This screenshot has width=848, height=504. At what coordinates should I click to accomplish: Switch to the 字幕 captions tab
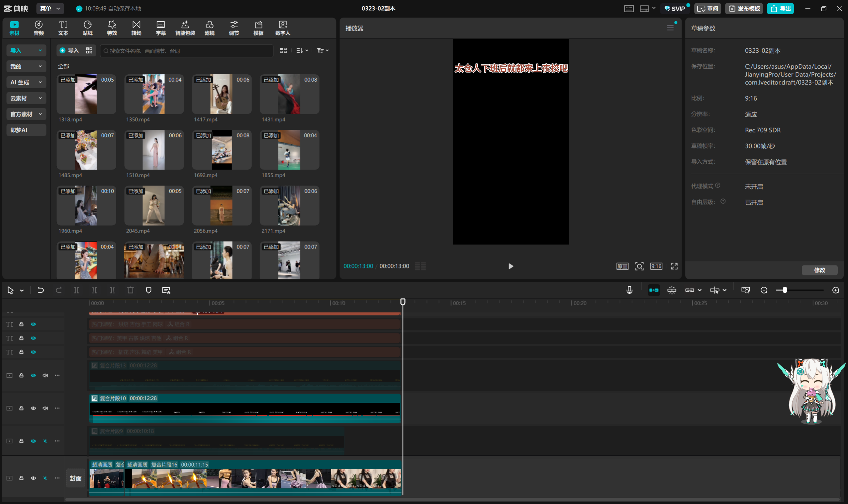[160, 28]
